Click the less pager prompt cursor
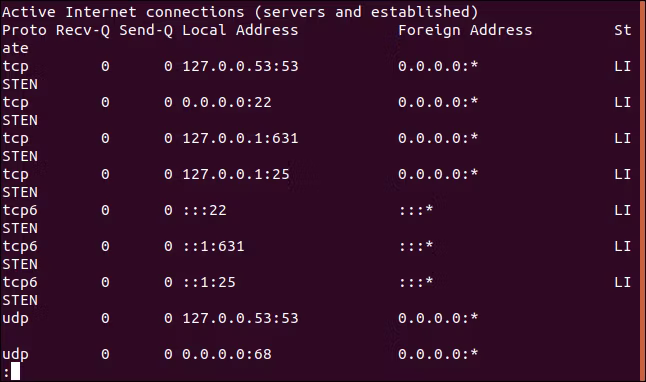The width and height of the screenshot is (646, 382). tap(15, 371)
